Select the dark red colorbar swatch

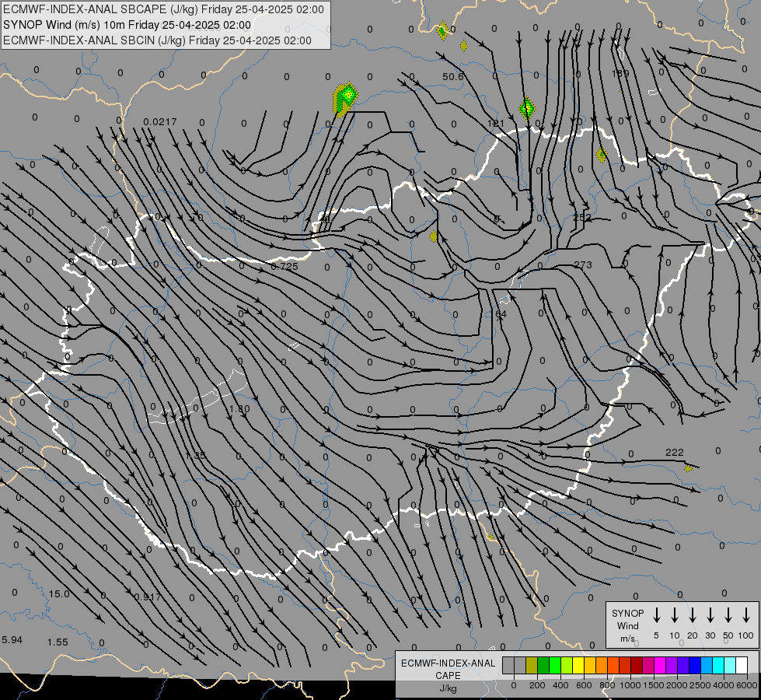click(637, 666)
